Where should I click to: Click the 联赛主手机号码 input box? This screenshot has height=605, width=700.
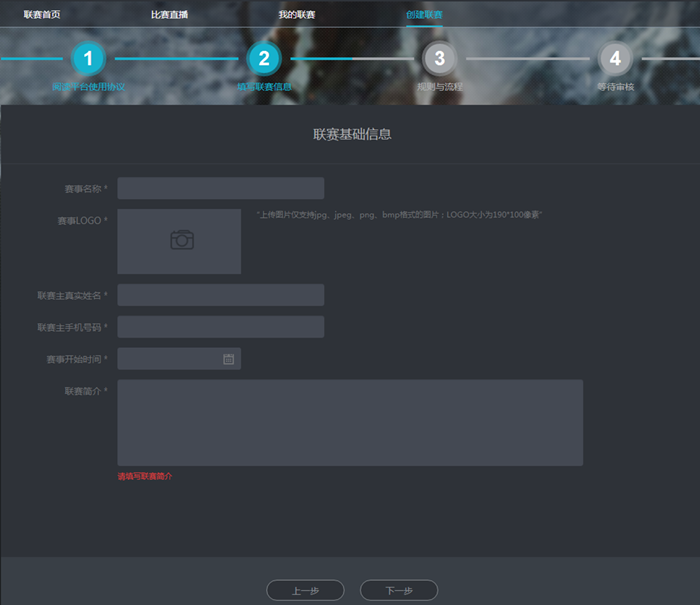[x=220, y=327]
